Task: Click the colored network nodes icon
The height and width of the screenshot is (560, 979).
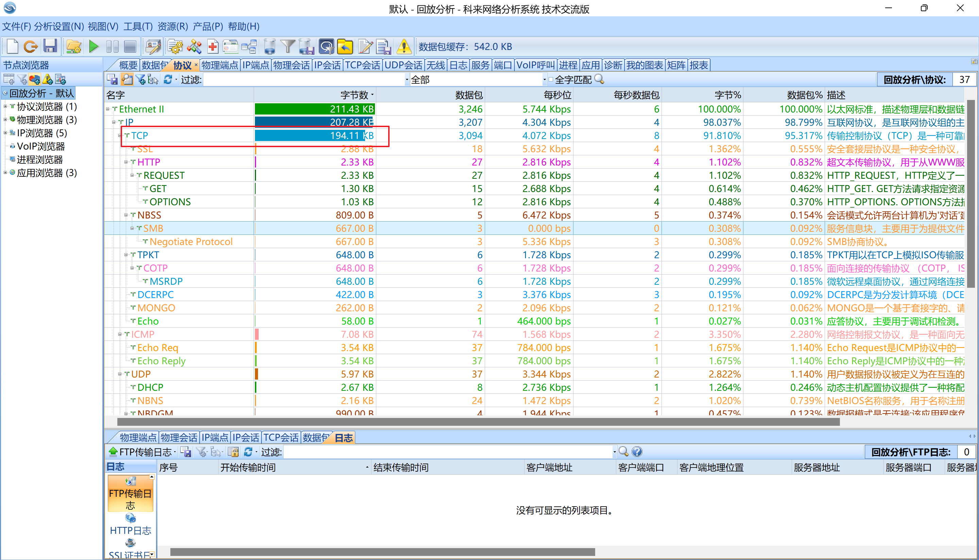Action: [194, 47]
